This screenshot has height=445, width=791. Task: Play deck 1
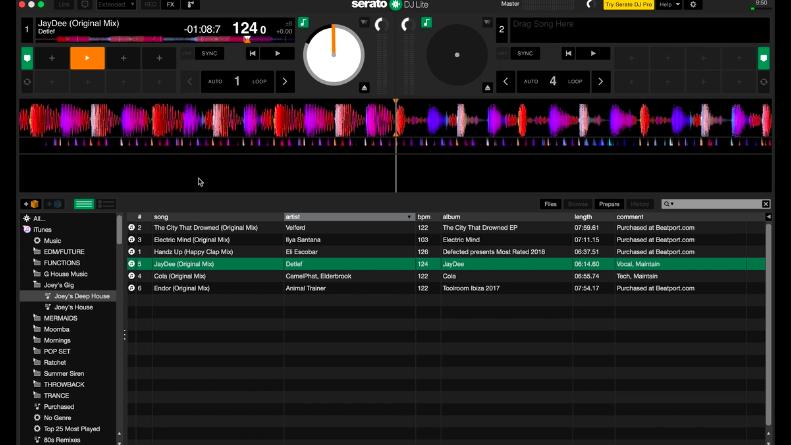click(x=277, y=53)
